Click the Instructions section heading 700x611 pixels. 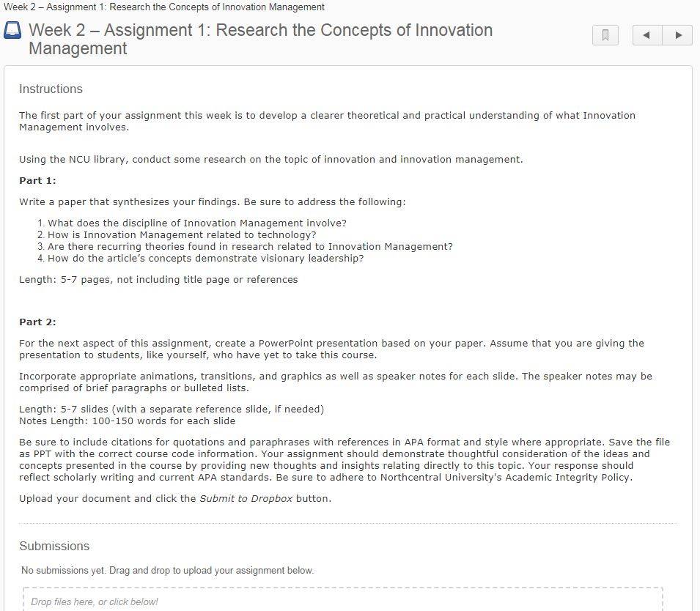click(51, 89)
